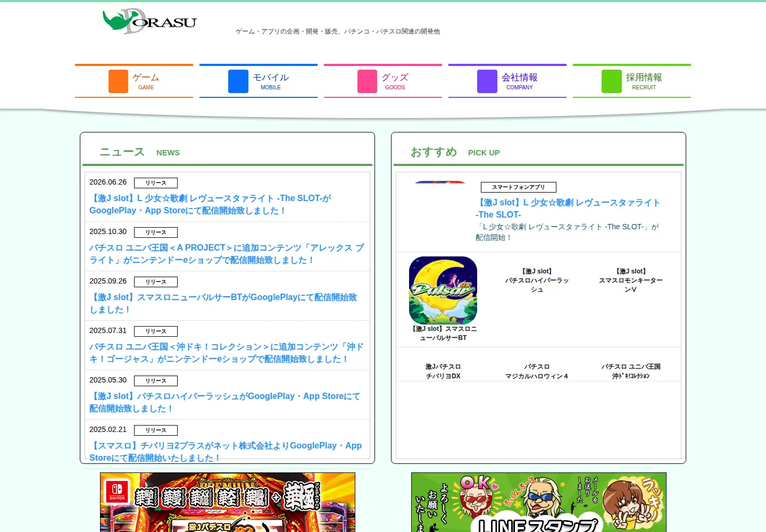766x532 pixels.
Task: Click the リリース tag on 2025.02.21 news
Action: pos(156,430)
